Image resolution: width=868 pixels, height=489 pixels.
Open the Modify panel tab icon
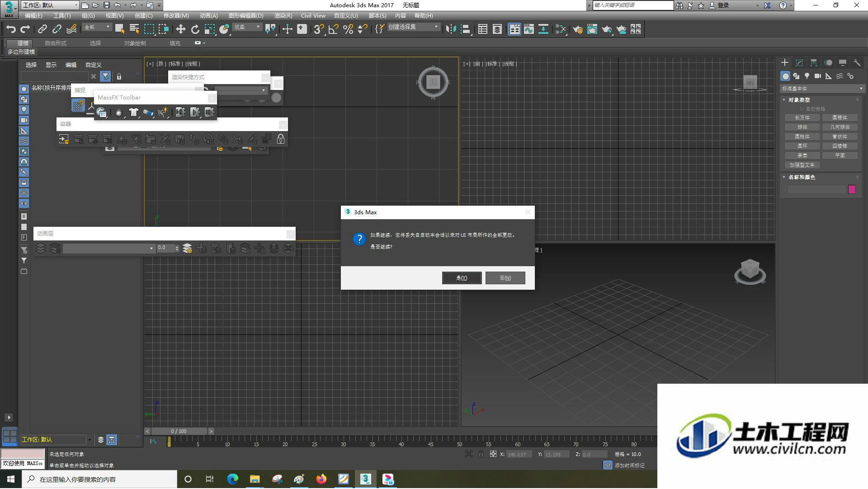799,63
